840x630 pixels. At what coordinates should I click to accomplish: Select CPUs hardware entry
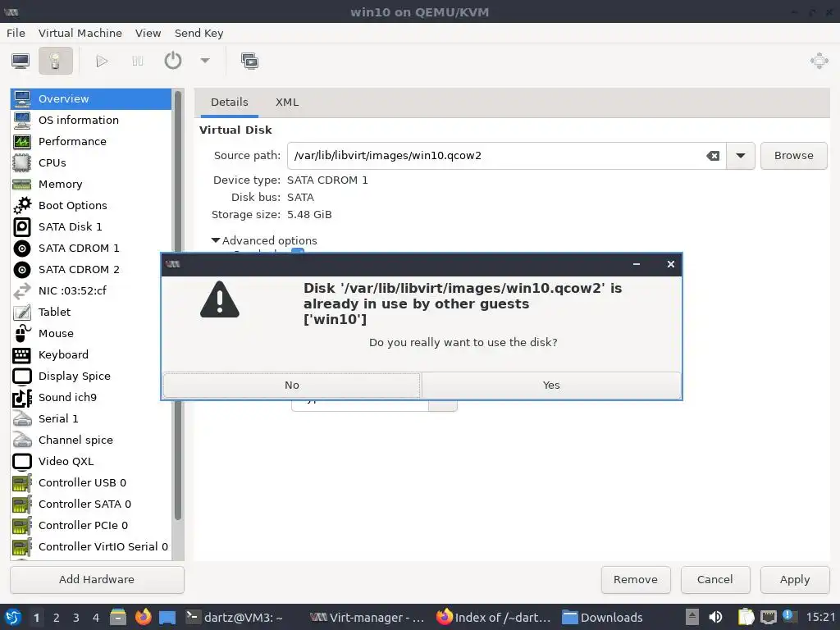[x=91, y=163]
